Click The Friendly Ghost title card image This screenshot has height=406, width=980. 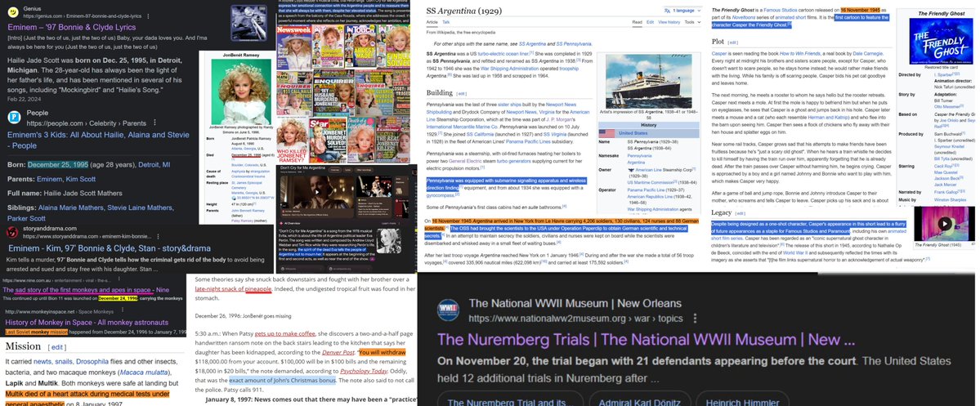[x=941, y=41]
